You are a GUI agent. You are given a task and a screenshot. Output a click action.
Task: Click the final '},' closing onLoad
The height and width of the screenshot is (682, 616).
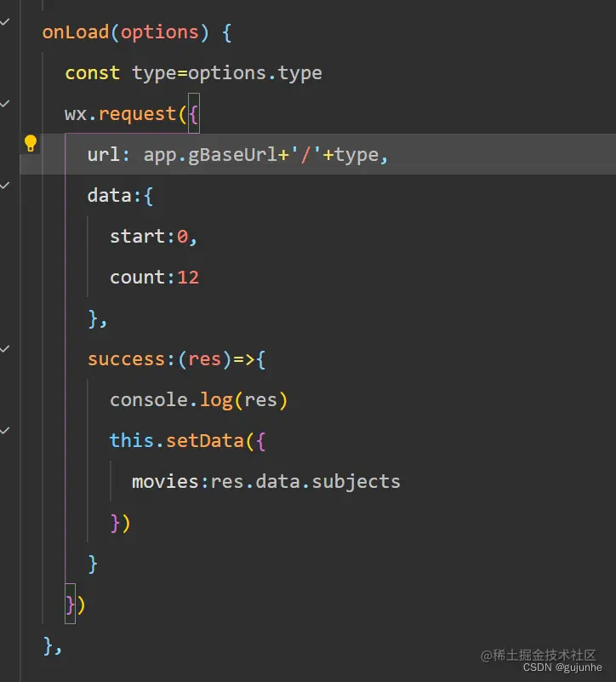pyautogui.click(x=53, y=645)
